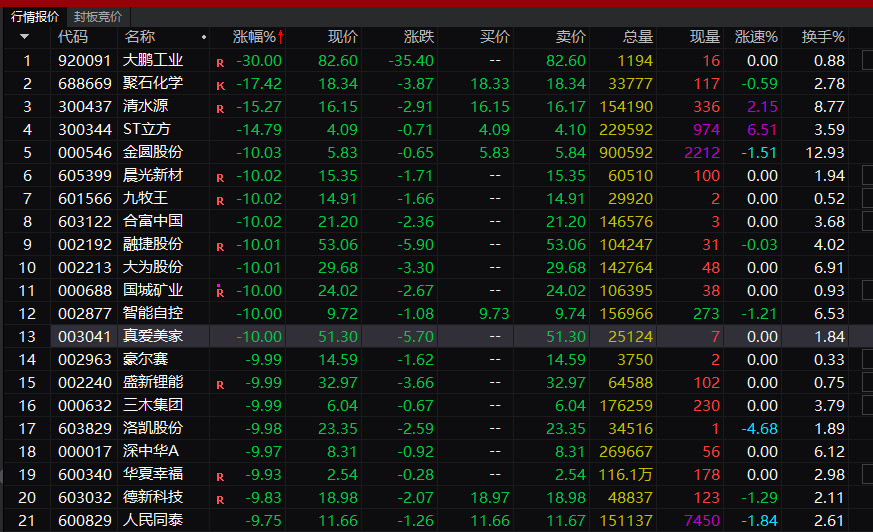The height and width of the screenshot is (532, 873).
Task: Click the R marker beside 清水源
Action: click(220, 109)
